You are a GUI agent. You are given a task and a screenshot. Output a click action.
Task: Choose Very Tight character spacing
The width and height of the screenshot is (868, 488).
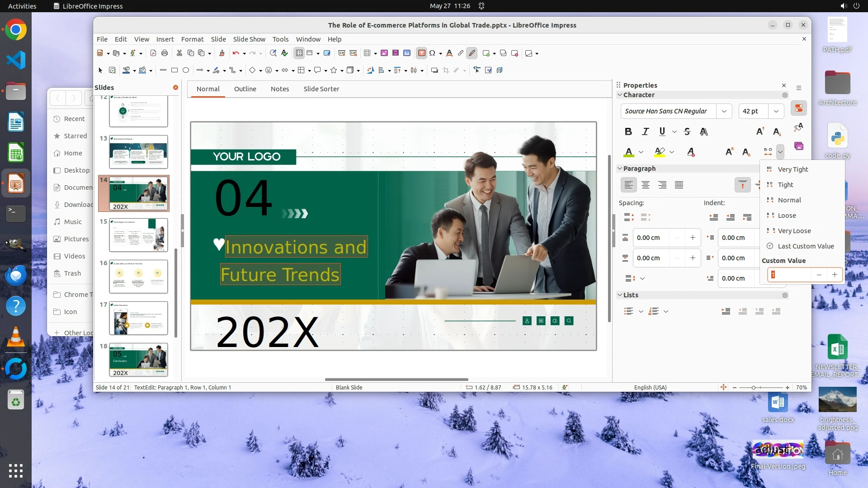click(793, 169)
